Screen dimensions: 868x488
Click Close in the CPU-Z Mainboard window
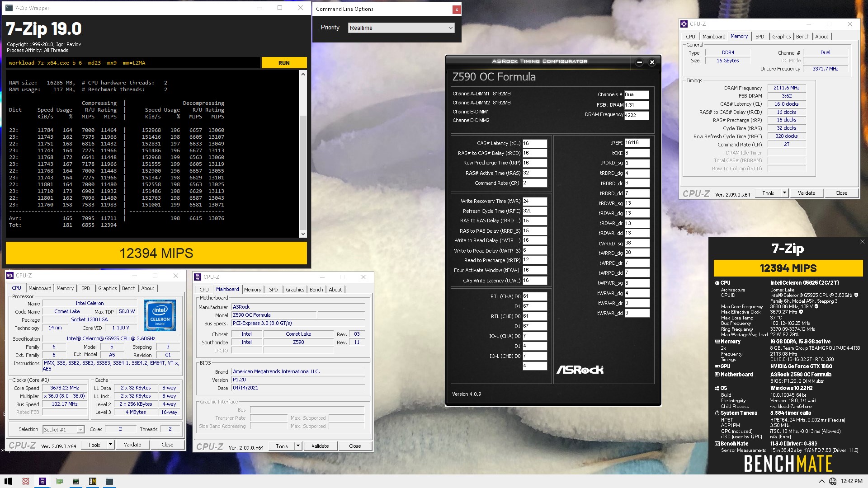pos(355,446)
